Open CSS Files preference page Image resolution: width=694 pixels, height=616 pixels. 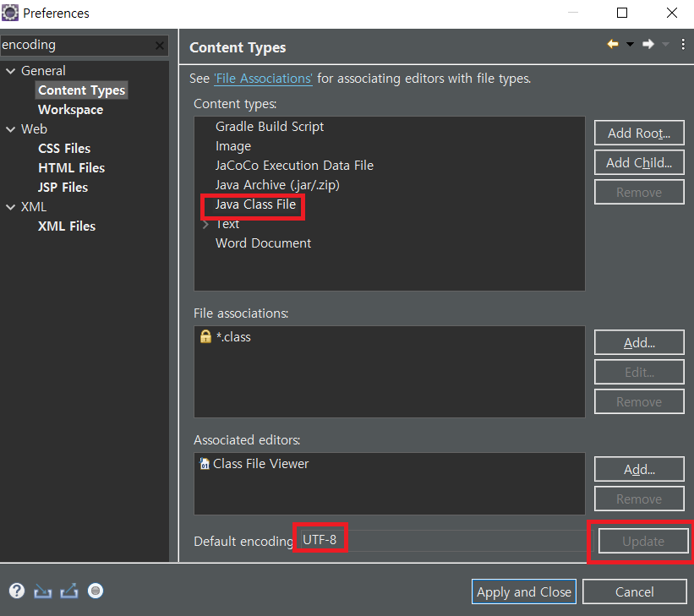64,149
